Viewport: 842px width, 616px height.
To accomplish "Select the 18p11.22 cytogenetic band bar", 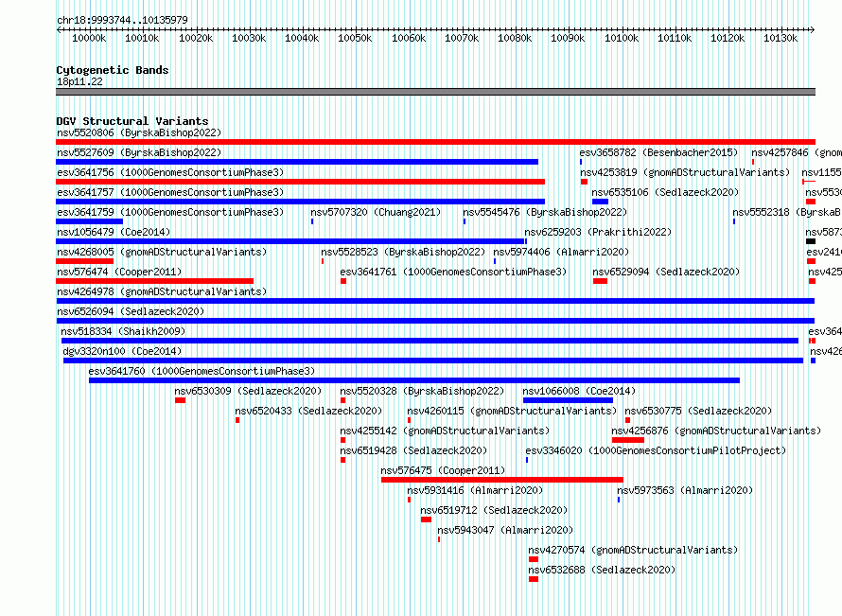I will 435,92.
